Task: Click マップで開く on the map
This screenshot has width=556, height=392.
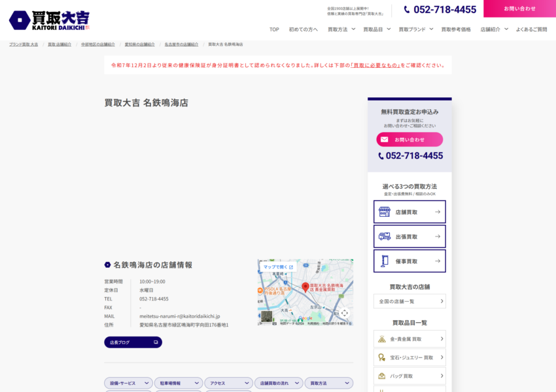Action: (278, 267)
